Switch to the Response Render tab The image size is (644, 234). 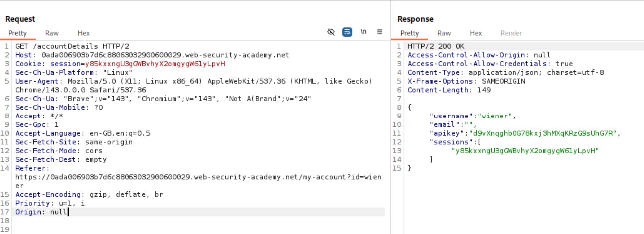[x=511, y=33]
